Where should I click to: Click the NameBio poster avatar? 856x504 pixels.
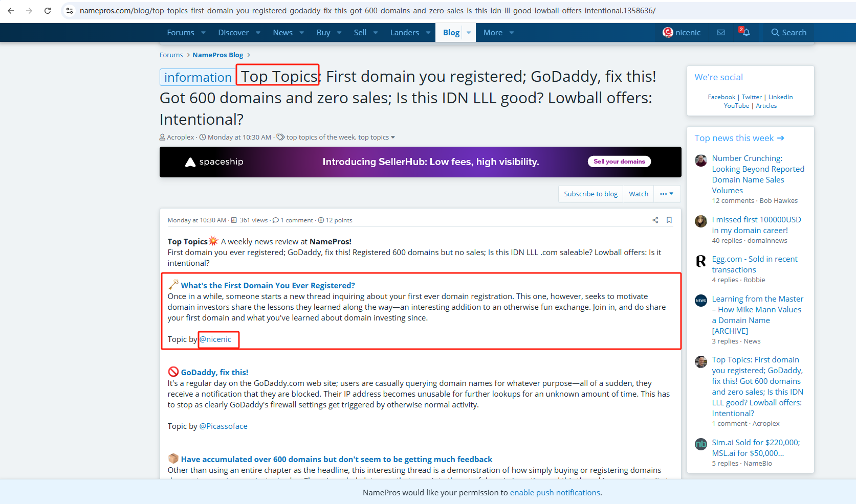pyautogui.click(x=700, y=444)
